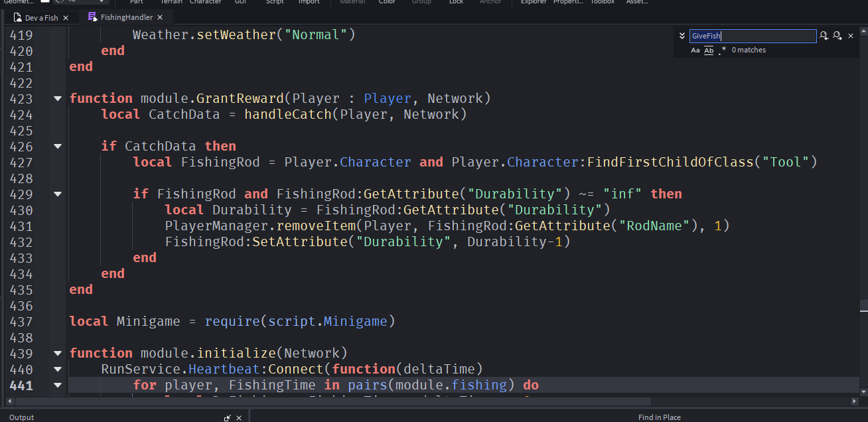Select the FishingHandler script tab

[x=126, y=17]
